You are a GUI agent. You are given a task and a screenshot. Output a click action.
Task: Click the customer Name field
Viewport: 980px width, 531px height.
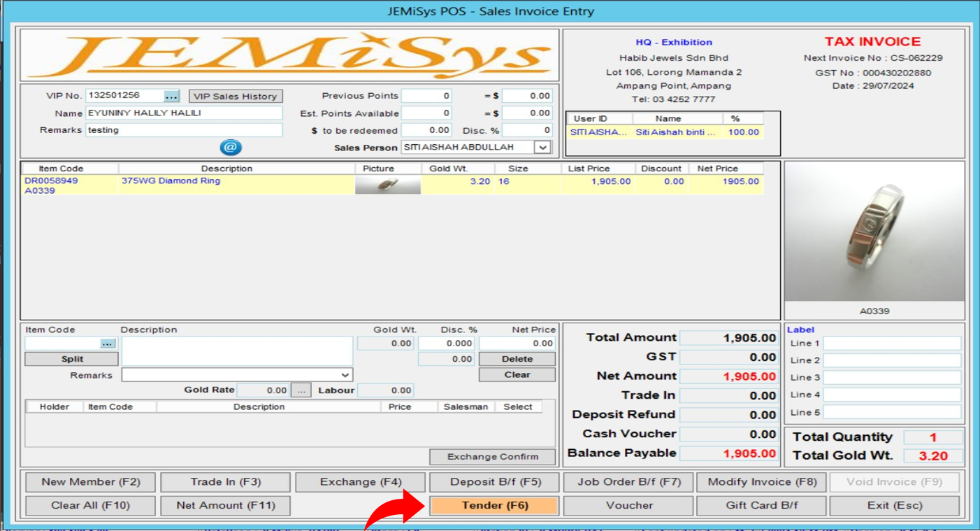(x=184, y=113)
